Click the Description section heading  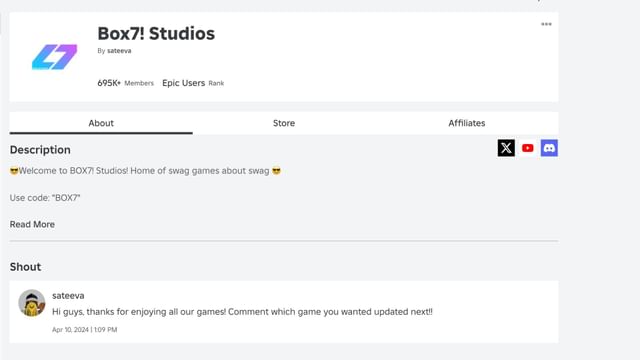tap(40, 150)
